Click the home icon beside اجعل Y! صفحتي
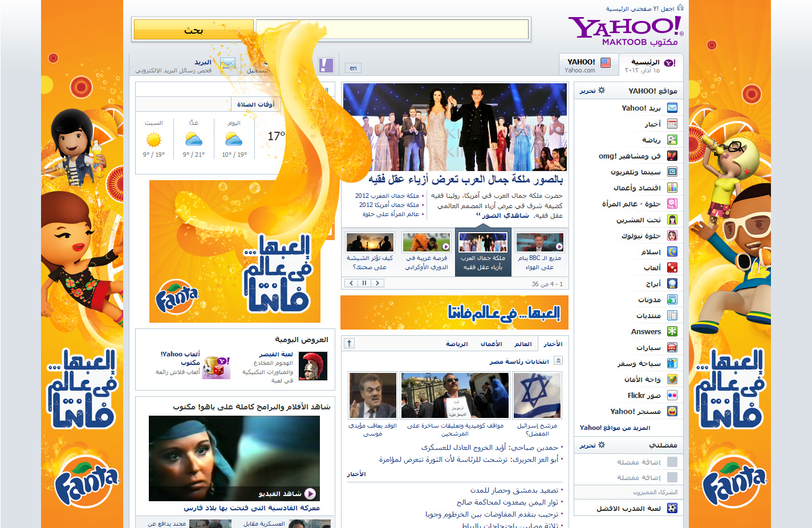812x528 pixels. pos(680,8)
